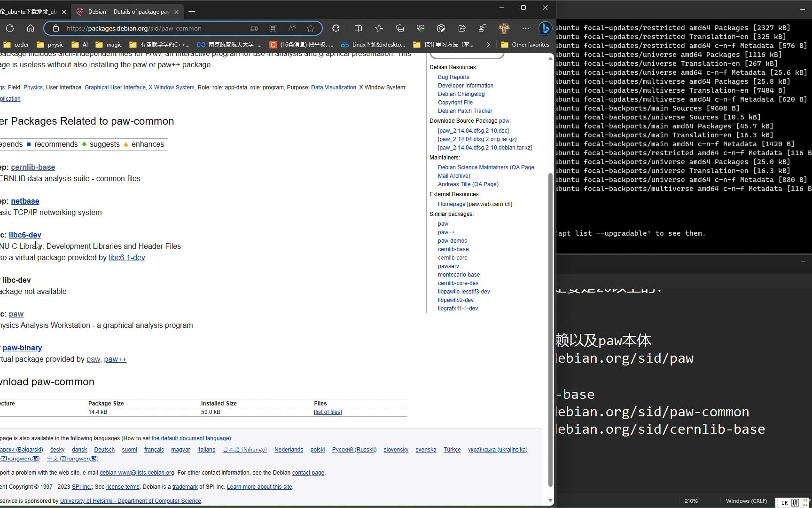
Task: Close the ubuntu download address tab
Action: click(64, 12)
